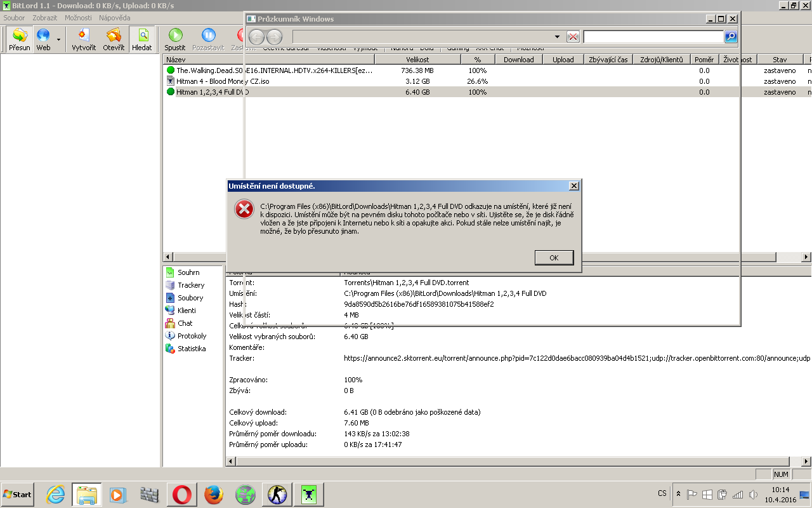Viewport: 812px width, 508px height.
Task: Show hidden system tray icons
Action: [679, 494]
